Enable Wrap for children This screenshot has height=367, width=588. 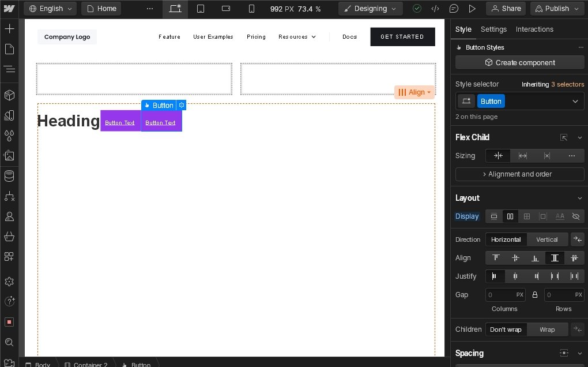click(x=546, y=329)
